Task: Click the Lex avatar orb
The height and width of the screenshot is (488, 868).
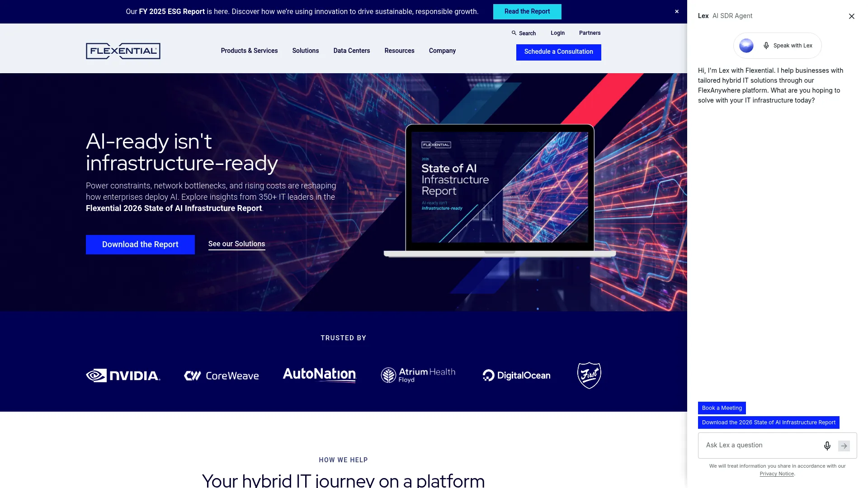Action: (x=746, y=46)
